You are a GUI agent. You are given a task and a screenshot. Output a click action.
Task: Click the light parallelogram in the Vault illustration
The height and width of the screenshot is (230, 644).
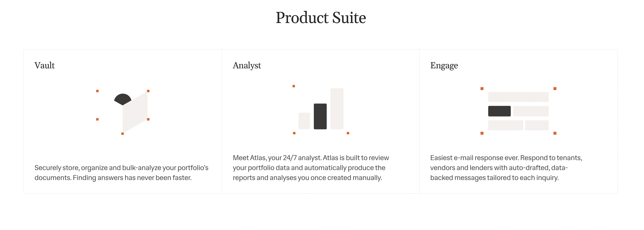click(x=135, y=113)
